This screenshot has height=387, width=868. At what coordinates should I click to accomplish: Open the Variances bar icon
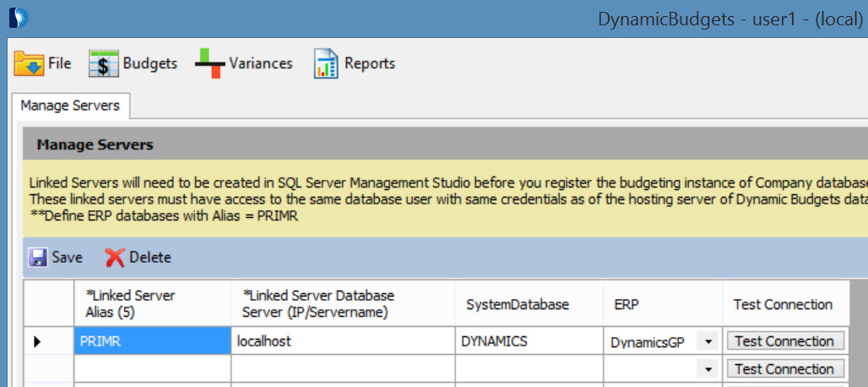tap(209, 63)
